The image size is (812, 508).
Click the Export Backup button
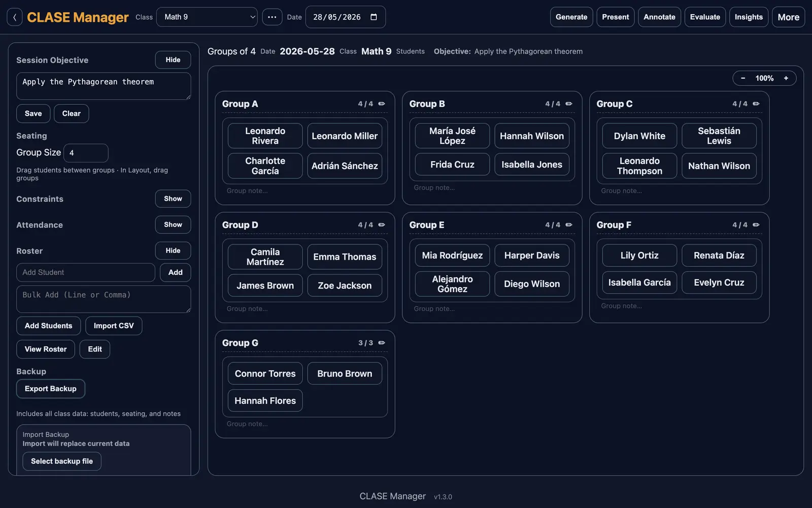pos(51,389)
